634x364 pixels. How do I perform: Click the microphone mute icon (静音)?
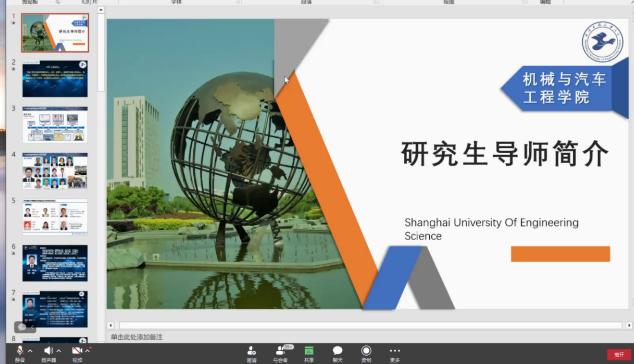(20, 350)
